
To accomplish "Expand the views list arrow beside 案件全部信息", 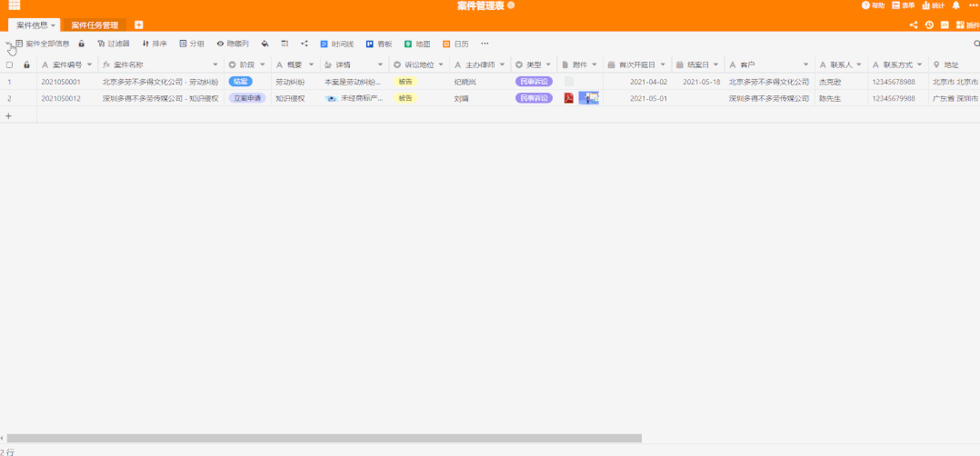I will [7, 44].
